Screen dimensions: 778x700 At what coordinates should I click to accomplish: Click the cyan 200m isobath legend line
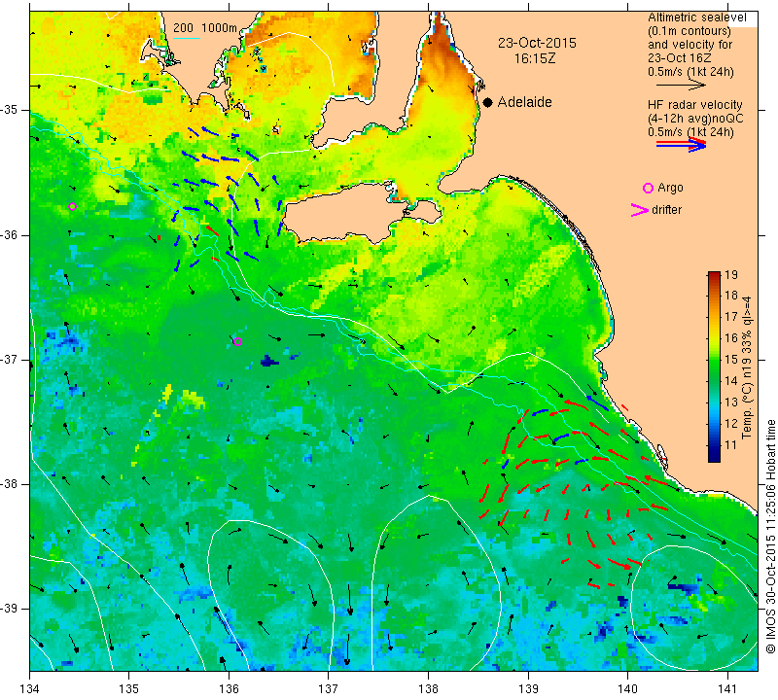pyautogui.click(x=187, y=38)
